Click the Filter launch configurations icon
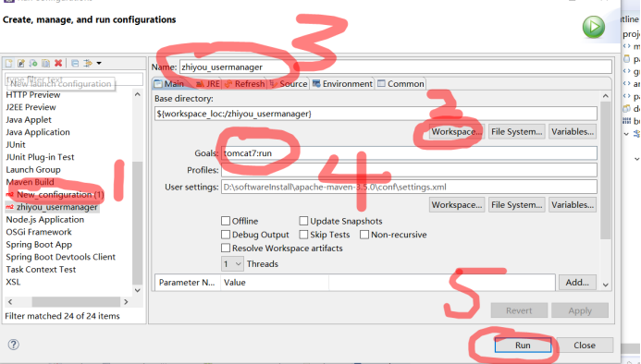Screen dimensions: 641x364 click(88, 63)
